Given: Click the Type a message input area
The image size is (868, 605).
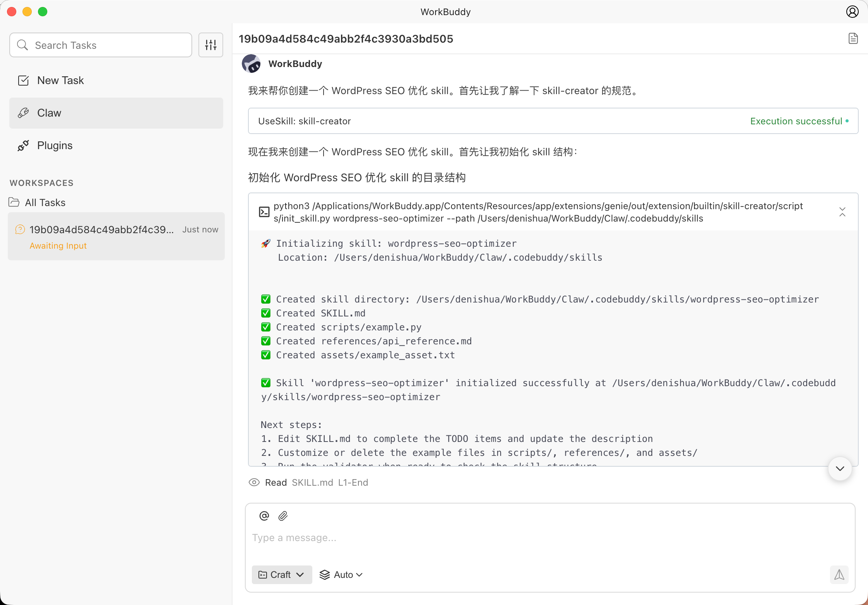Looking at the screenshot, I should [x=550, y=538].
